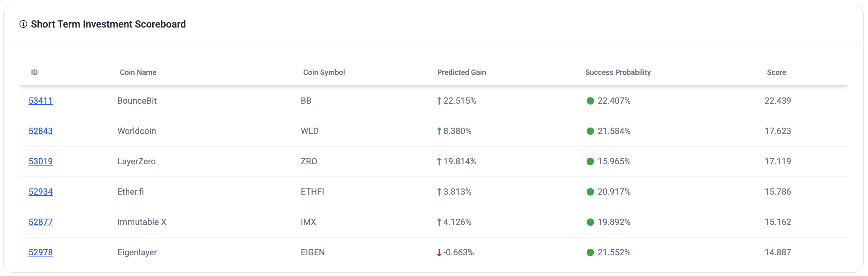Select the Eigenlayer coin name
Viewport: 868px width, 276px height.
click(137, 252)
